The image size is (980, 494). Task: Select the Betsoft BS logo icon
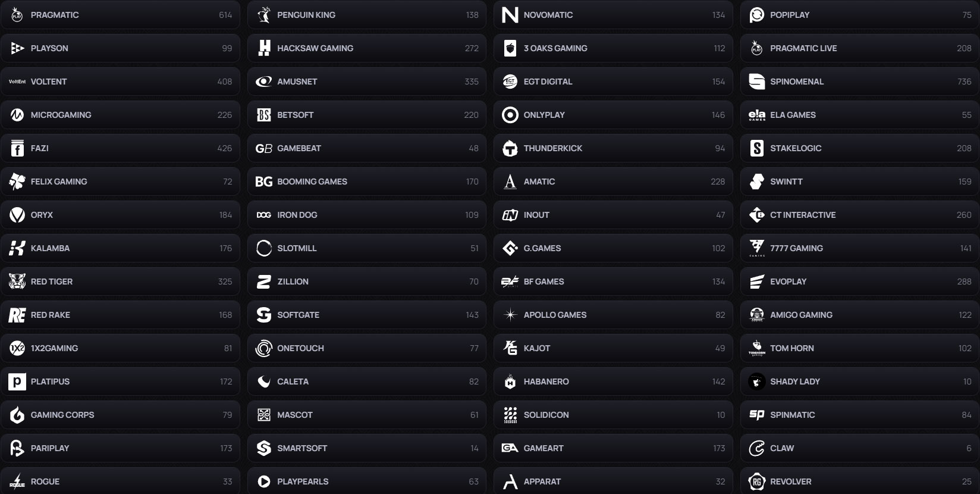pos(263,115)
